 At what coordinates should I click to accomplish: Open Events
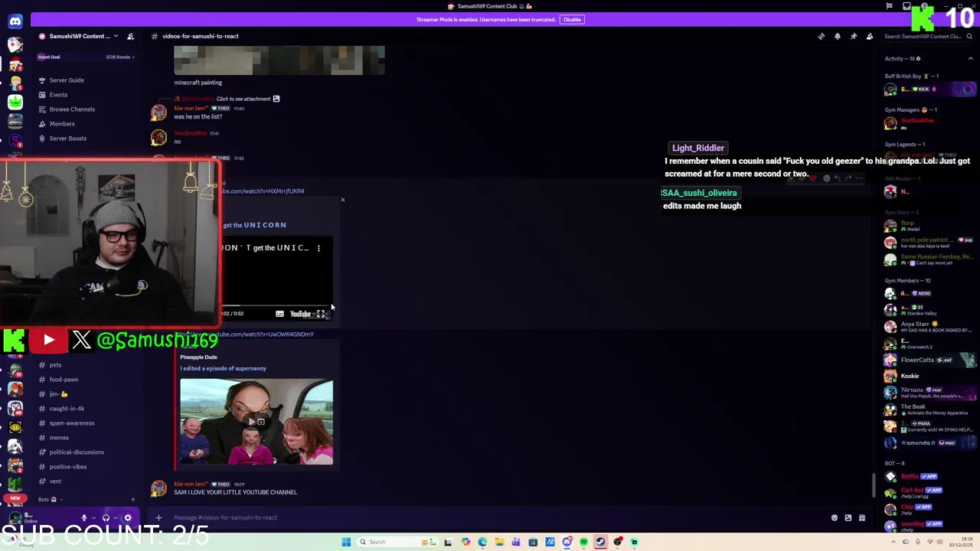click(x=58, y=95)
